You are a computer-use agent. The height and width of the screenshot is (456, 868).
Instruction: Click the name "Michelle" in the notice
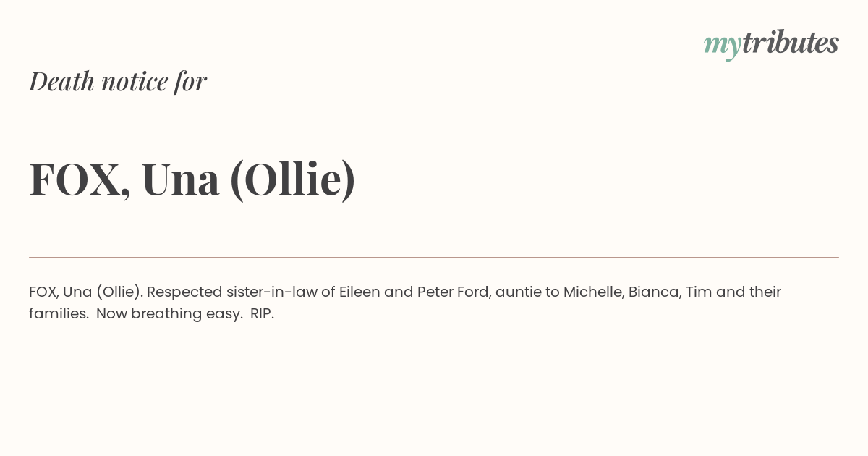point(592,292)
